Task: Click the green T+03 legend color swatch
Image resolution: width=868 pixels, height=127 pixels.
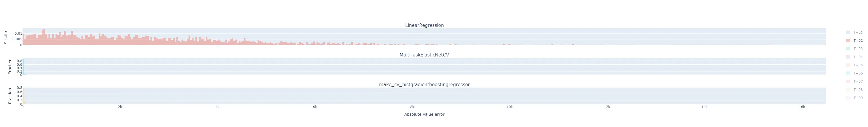Action: [848, 49]
